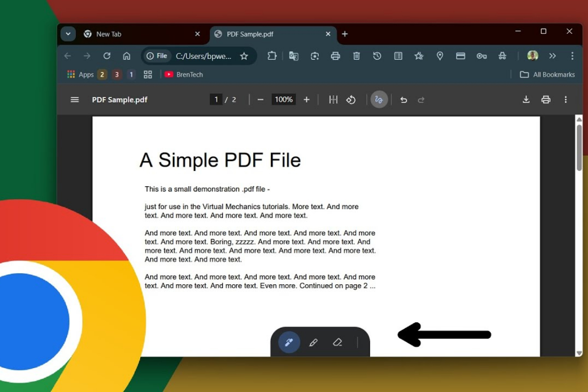Click the PDF Sample.pdf title text
The image size is (588, 392).
(x=120, y=99)
